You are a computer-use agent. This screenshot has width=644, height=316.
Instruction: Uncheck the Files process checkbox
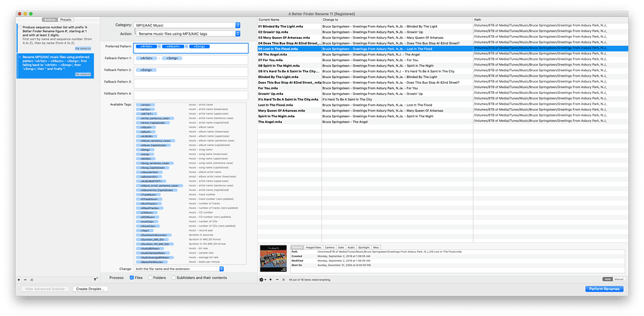(x=131, y=277)
